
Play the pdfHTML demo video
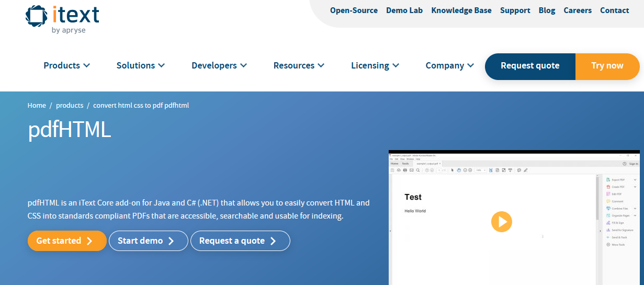501,222
